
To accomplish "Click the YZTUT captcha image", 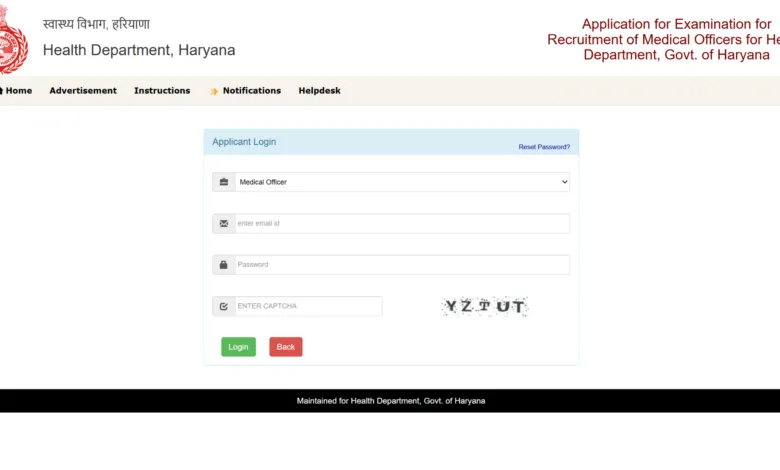I will [485, 306].
